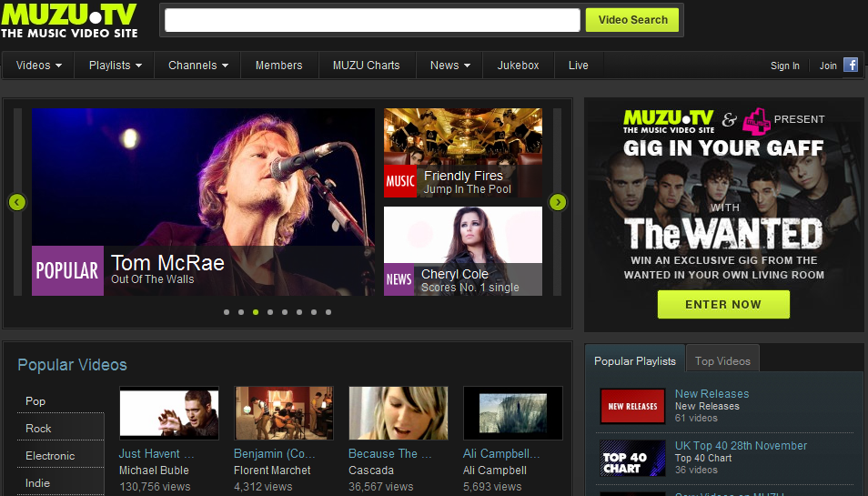The image size is (868, 496).
Task: Expand the Videos dropdown menu
Action: [x=39, y=66]
